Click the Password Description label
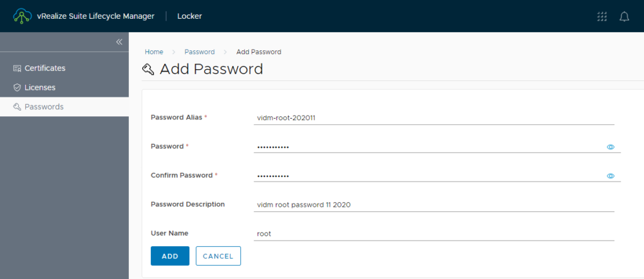This screenshot has width=644, height=279. [x=187, y=204]
